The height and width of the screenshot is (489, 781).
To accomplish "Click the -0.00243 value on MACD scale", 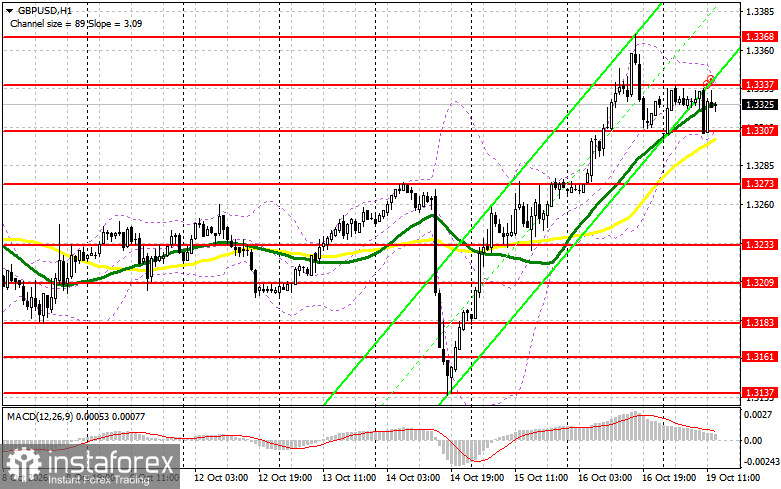I will [x=760, y=462].
